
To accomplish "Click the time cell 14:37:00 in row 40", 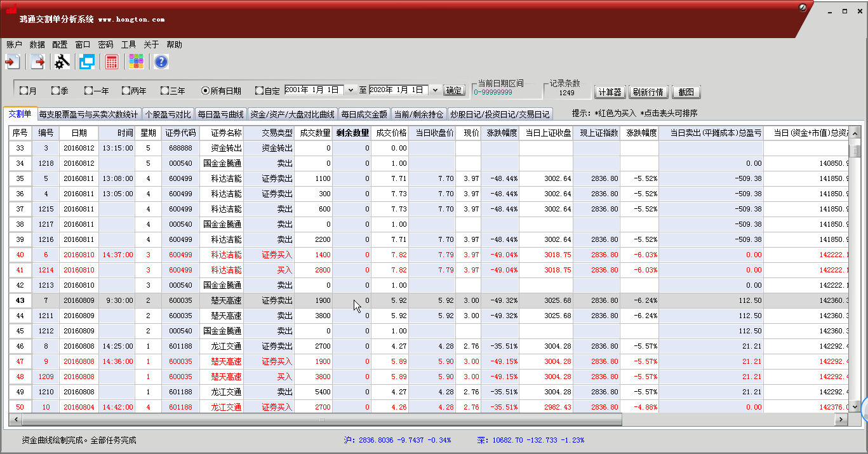I will [x=117, y=255].
